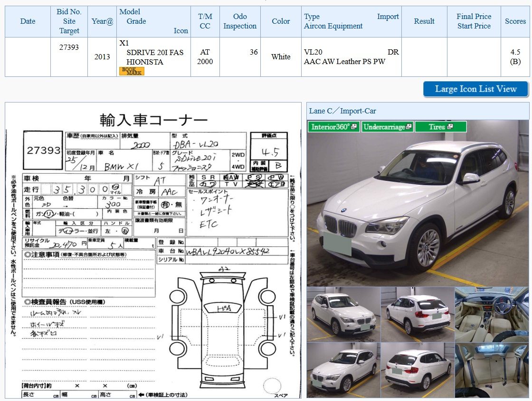
Task: Click the bid number 27393 cell
Action: [69, 47]
